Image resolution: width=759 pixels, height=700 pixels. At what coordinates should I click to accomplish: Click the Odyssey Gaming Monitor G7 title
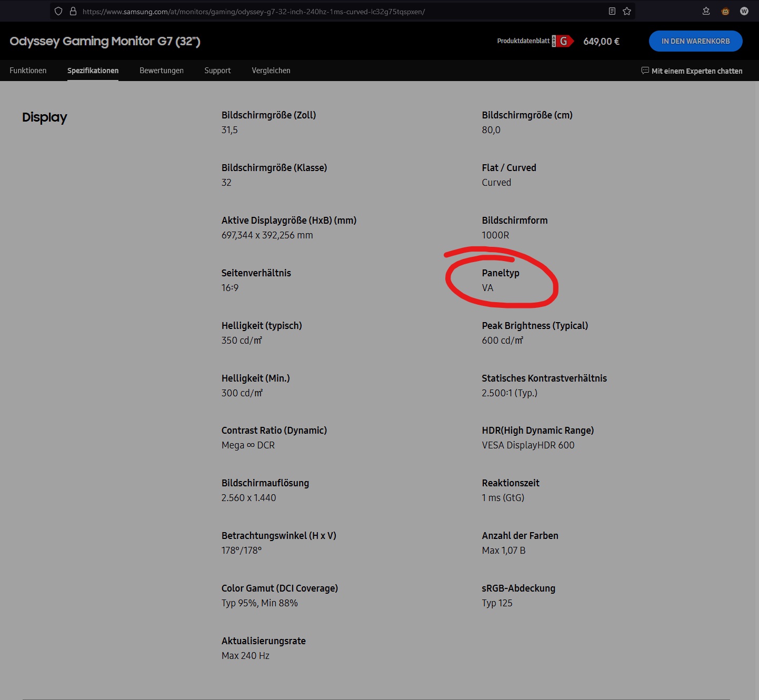[x=104, y=41]
